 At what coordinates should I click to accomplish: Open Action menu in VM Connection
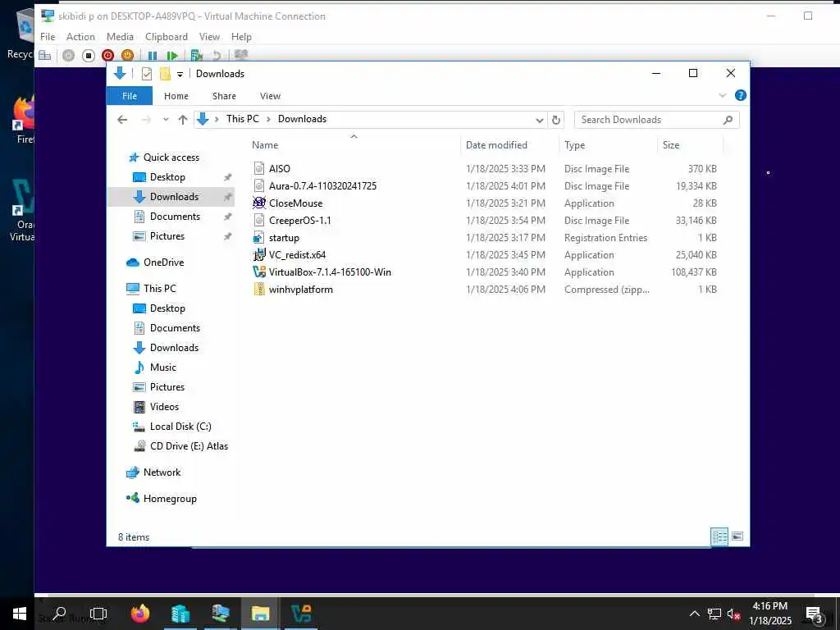pos(80,36)
